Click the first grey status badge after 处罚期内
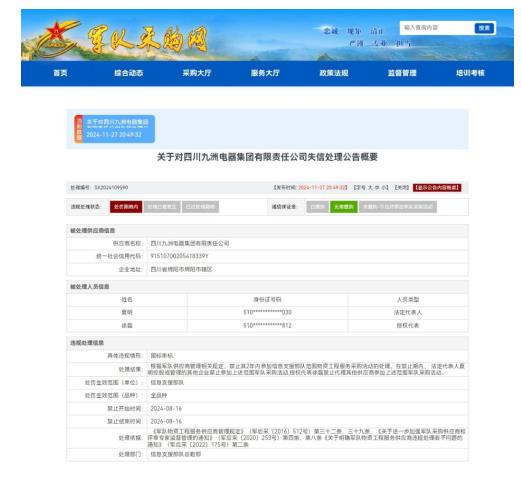 click(x=162, y=207)
